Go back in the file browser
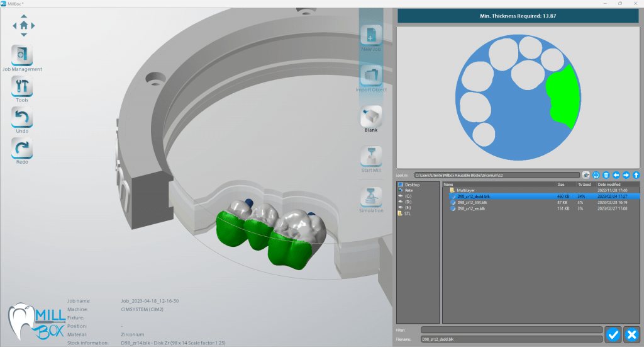 tap(616, 175)
